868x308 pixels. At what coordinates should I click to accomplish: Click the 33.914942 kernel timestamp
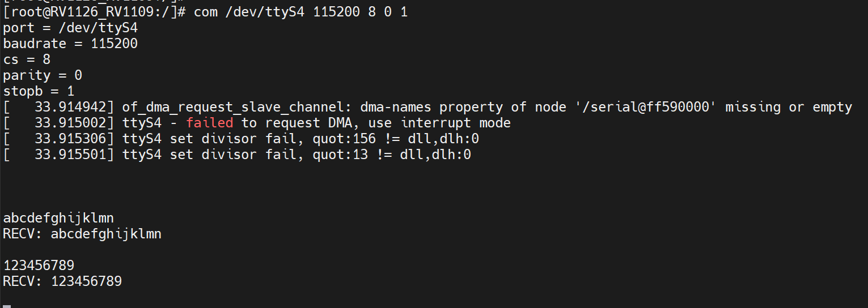70,107
